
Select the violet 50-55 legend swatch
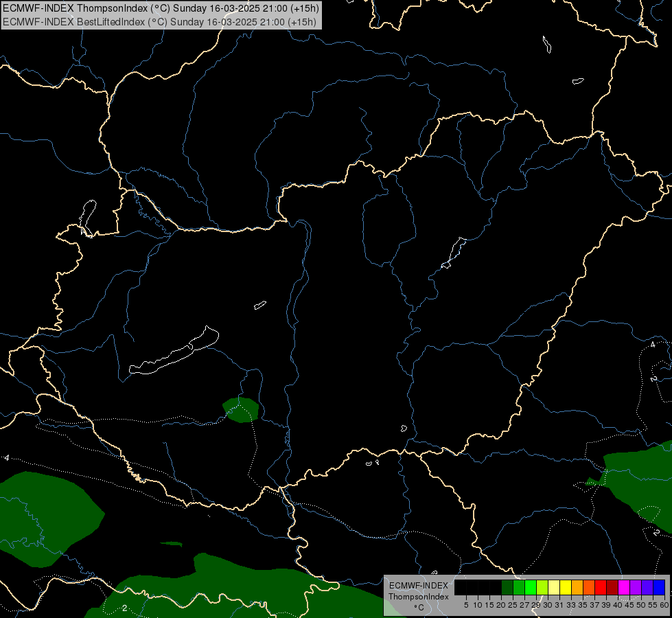[x=647, y=587]
